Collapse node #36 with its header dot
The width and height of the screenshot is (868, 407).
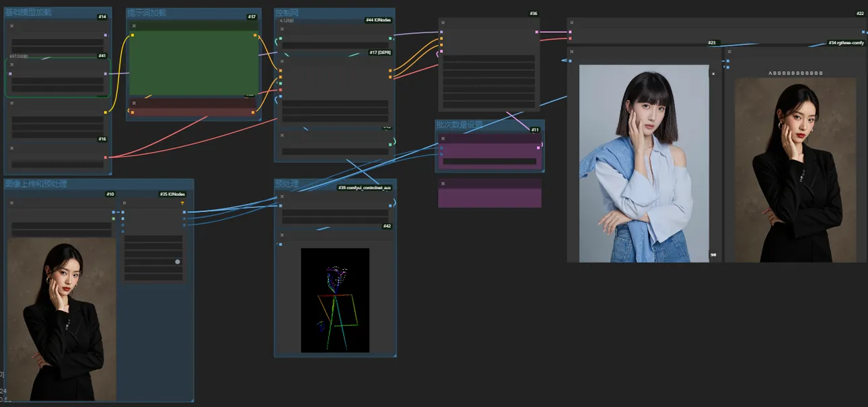click(443, 23)
